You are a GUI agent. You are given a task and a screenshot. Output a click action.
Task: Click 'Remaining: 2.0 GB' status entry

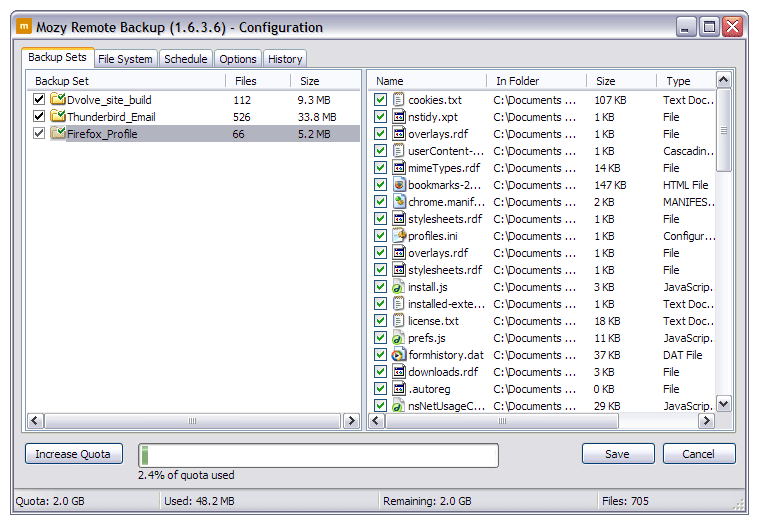coord(427,501)
